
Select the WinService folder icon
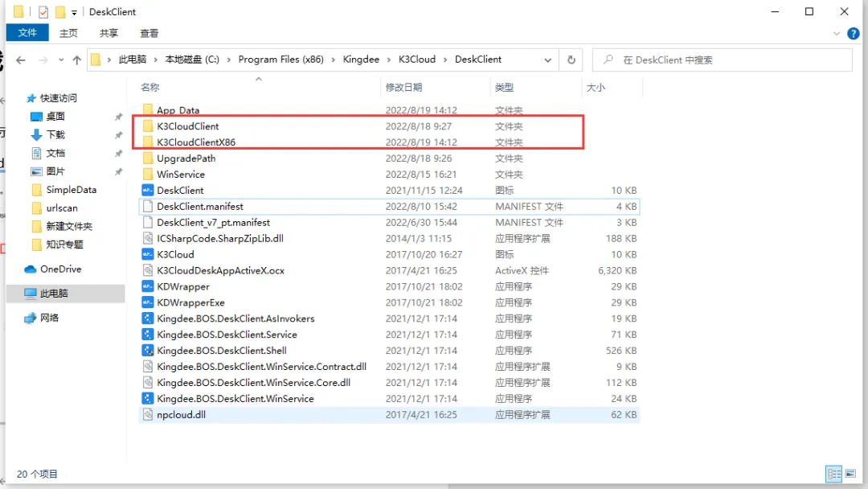(x=147, y=174)
